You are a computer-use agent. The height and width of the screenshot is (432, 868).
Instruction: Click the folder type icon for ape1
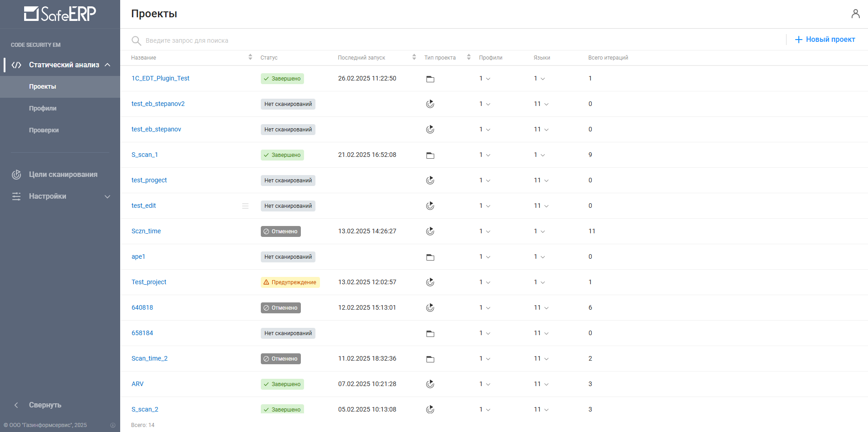coord(430,257)
